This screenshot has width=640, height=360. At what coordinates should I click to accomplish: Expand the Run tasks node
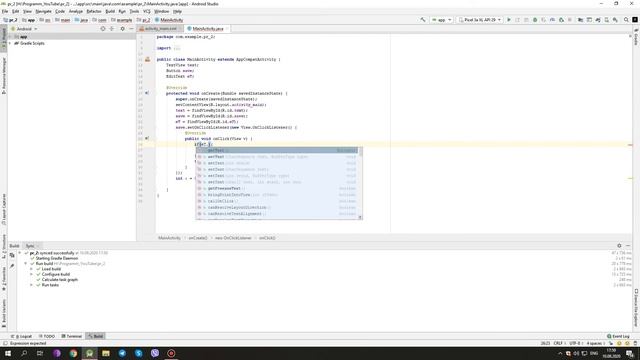31,285
